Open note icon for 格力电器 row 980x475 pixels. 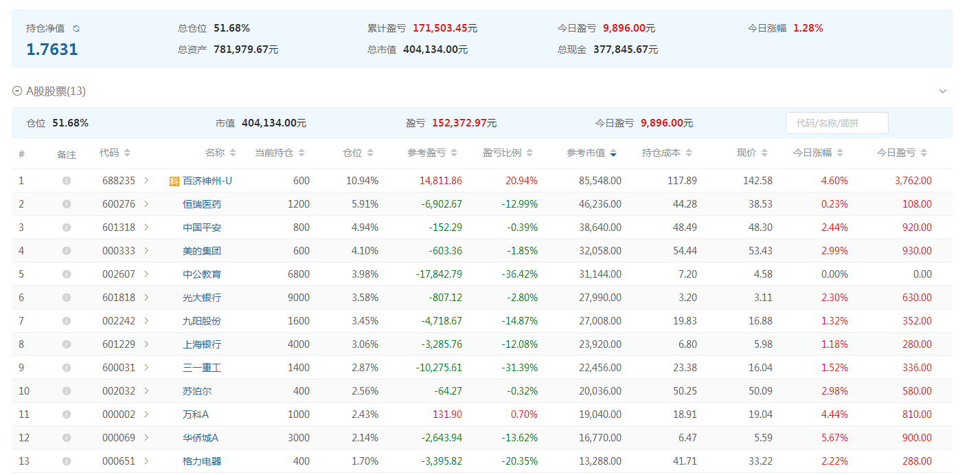67,461
